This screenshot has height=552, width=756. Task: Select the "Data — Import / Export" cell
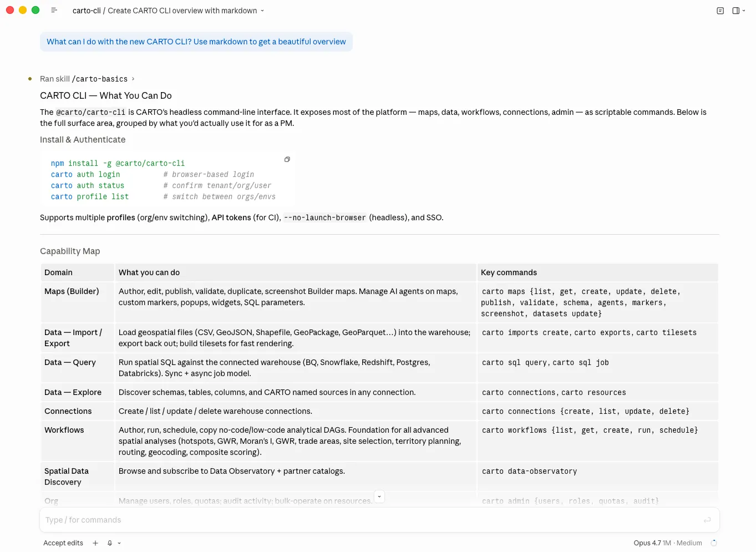(x=78, y=338)
